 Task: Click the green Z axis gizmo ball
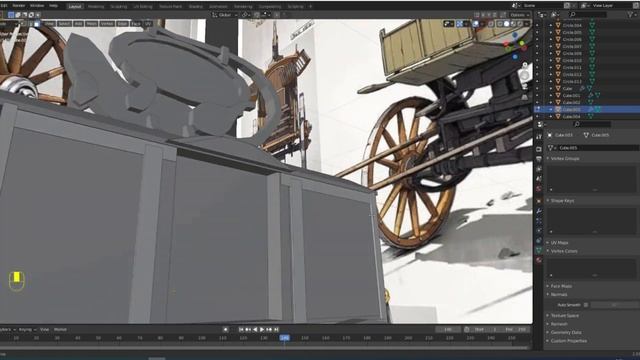click(522, 43)
